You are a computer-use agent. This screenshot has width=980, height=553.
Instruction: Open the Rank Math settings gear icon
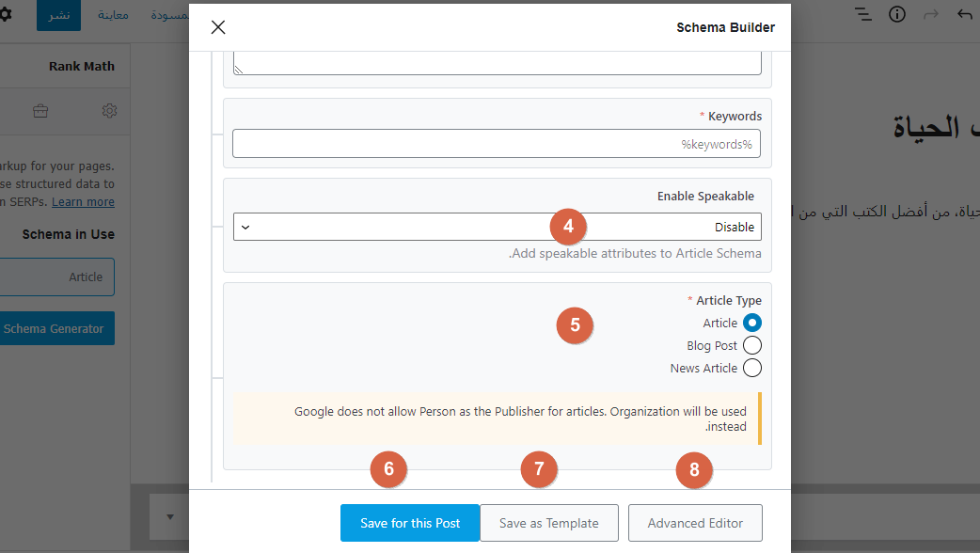(109, 111)
